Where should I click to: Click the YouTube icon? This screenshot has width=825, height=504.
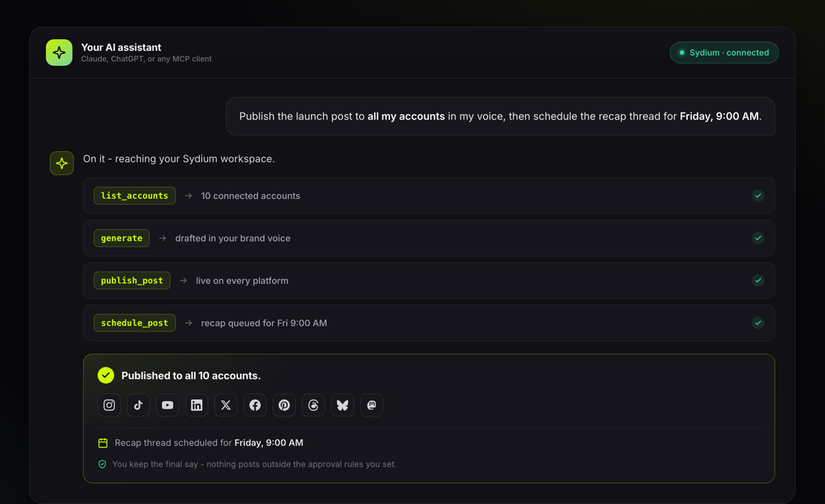point(168,405)
